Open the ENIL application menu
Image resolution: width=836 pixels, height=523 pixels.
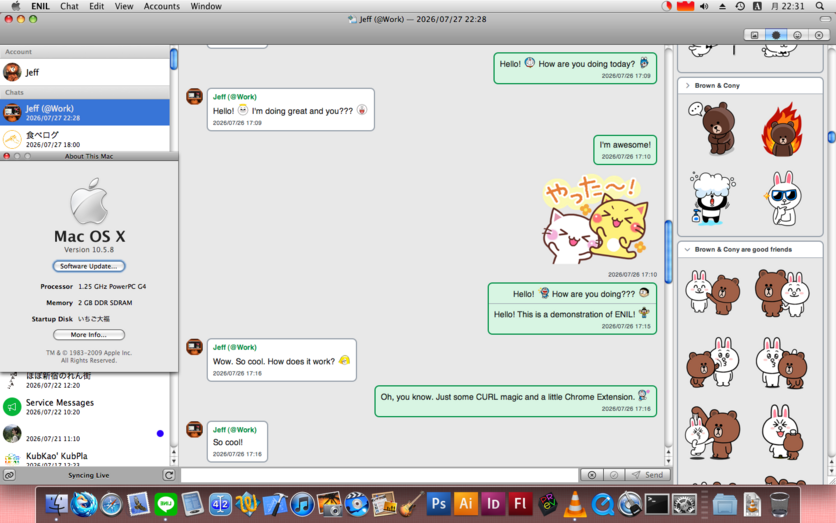tap(40, 6)
